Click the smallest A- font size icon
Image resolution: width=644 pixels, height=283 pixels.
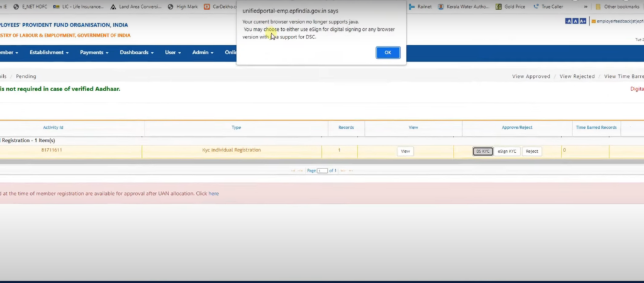[569, 21]
